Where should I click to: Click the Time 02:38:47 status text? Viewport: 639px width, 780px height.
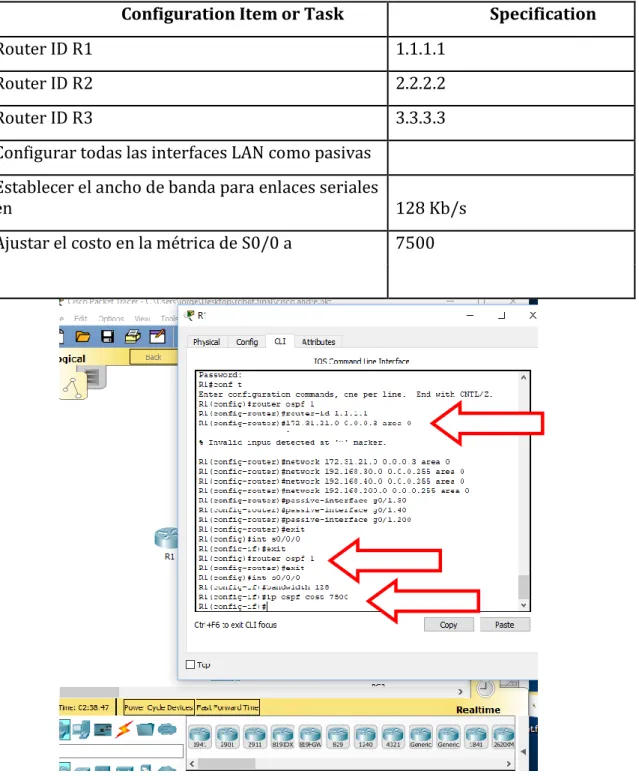85,708
